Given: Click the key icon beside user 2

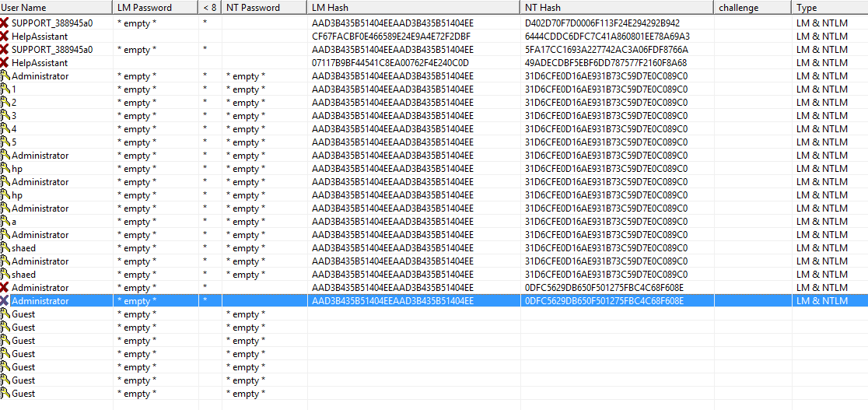Looking at the screenshot, I should click(5, 103).
